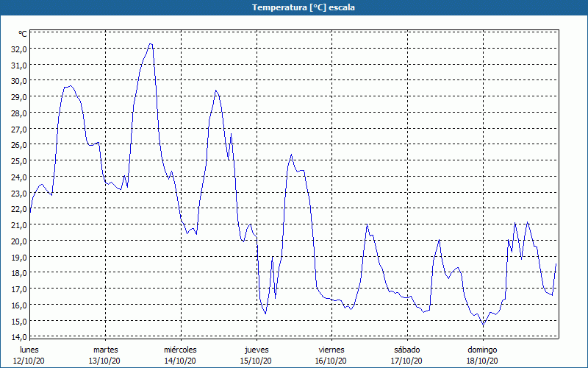Click the 17,0 axis value
588x368 pixels.
pos(20,289)
